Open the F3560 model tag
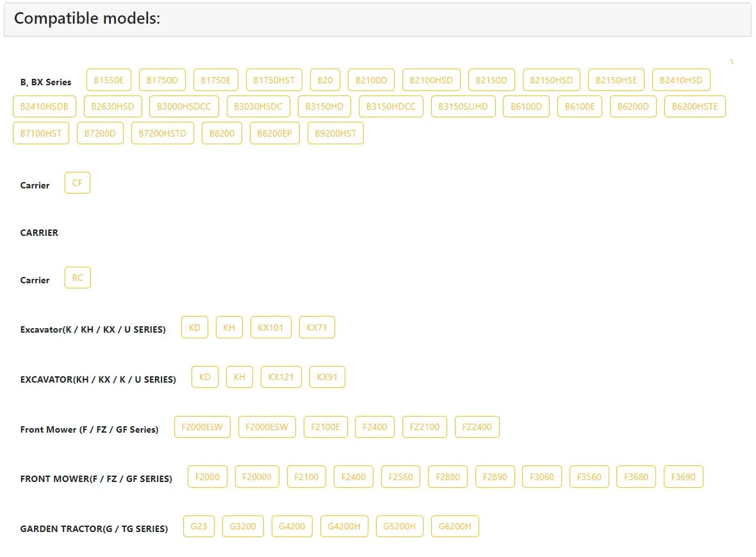Screen dimensions: 756x557 589,477
